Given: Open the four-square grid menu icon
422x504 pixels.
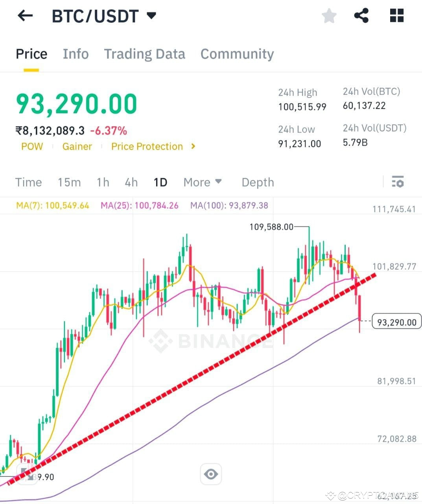Looking at the screenshot, I should point(396,16).
